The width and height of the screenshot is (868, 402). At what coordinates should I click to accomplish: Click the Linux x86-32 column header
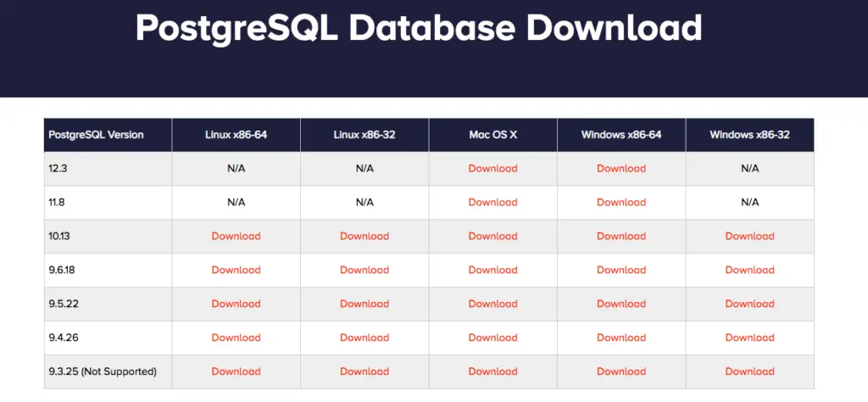(x=364, y=135)
